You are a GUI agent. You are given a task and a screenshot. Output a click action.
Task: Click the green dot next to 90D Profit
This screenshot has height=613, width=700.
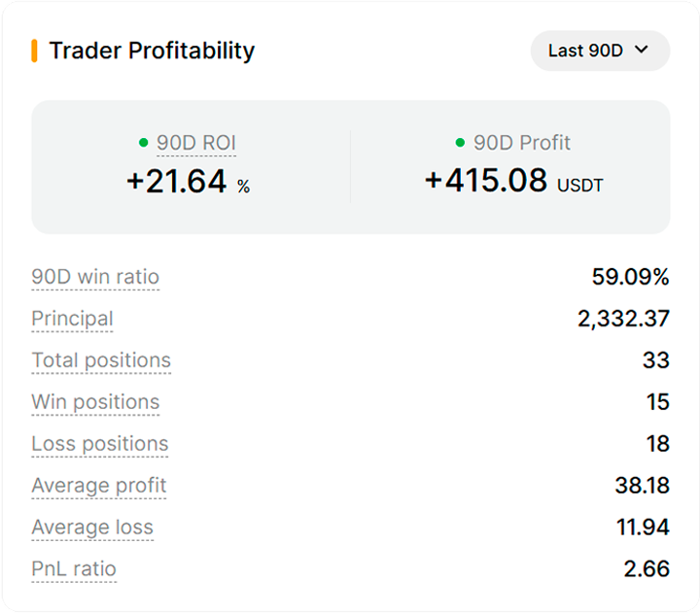coord(460,143)
